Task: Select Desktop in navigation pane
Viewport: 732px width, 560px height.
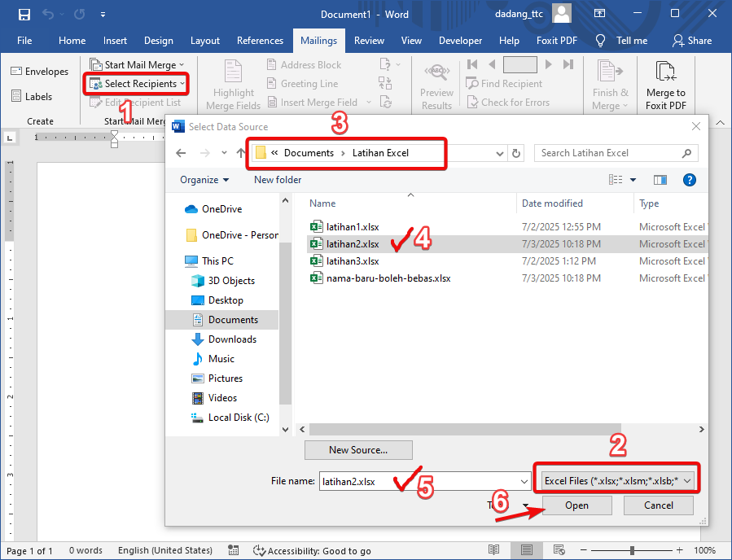Action: click(x=217, y=300)
